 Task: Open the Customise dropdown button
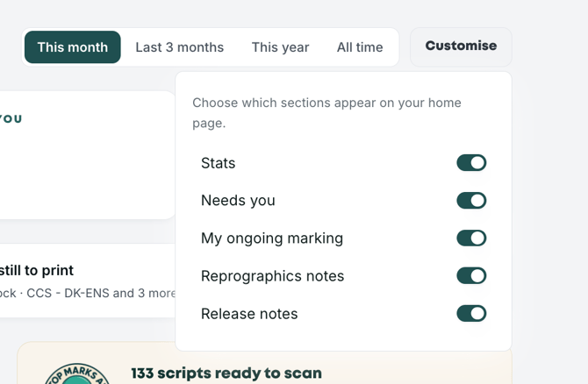pos(461,46)
